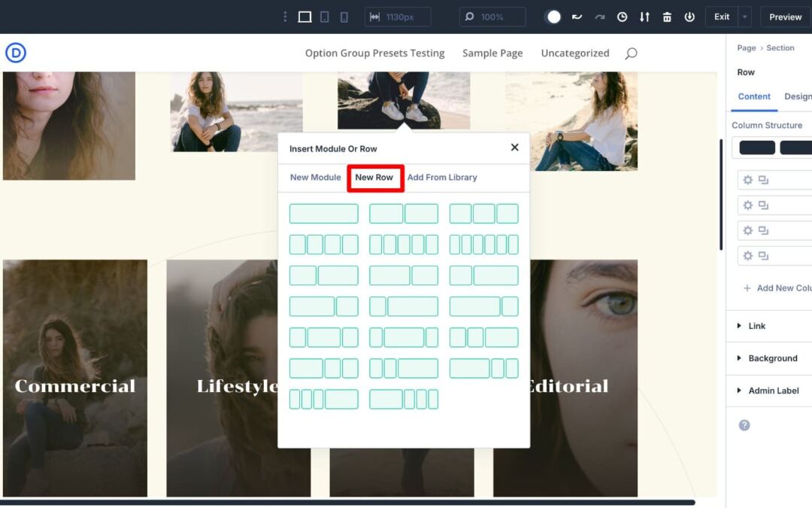The image size is (812, 508).
Task: Choose the single full-width column layout
Action: point(323,214)
